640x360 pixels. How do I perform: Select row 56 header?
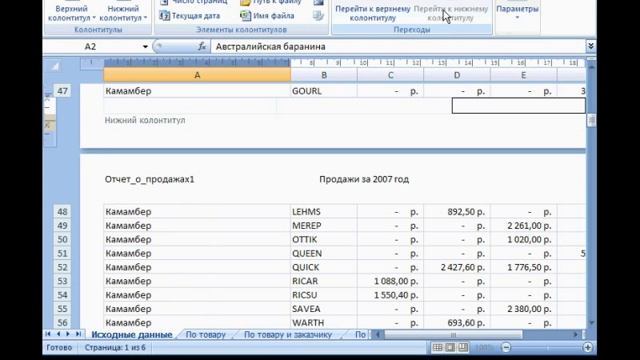pos(62,322)
